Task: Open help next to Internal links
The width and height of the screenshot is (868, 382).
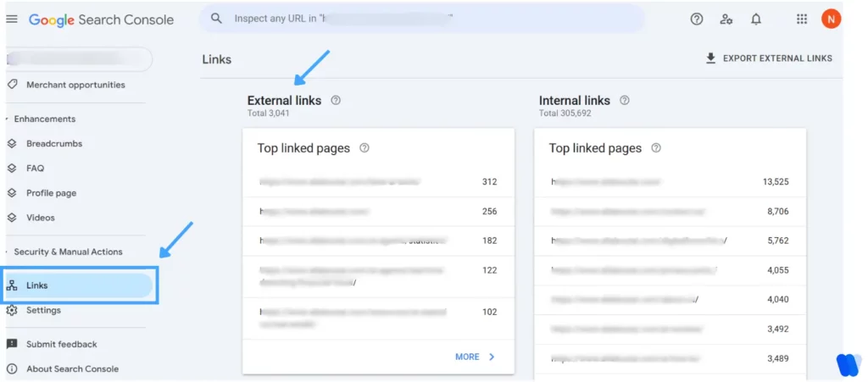Action: (625, 101)
